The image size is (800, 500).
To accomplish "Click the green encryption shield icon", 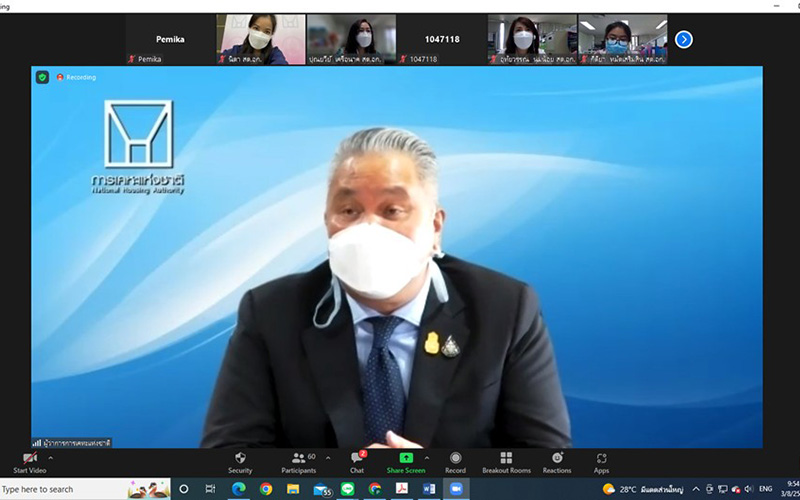I will point(42,77).
